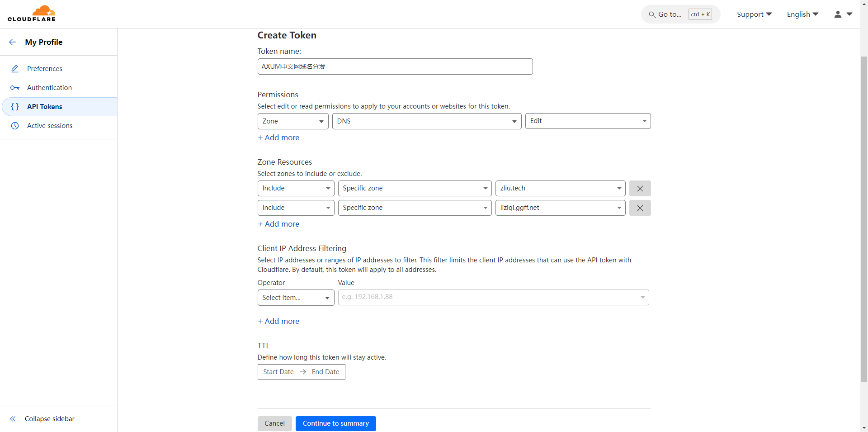This screenshot has width=868, height=432.
Task: Click the Collapse sidebar double-chevron icon
Action: tap(13, 419)
